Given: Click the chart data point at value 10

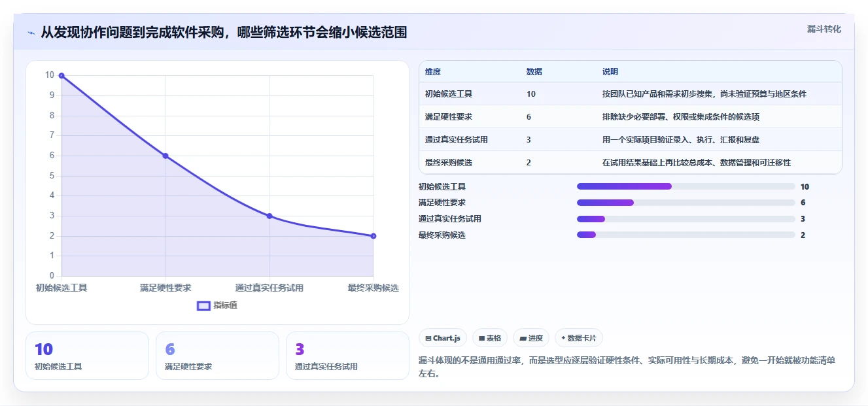Looking at the screenshot, I should (61, 76).
